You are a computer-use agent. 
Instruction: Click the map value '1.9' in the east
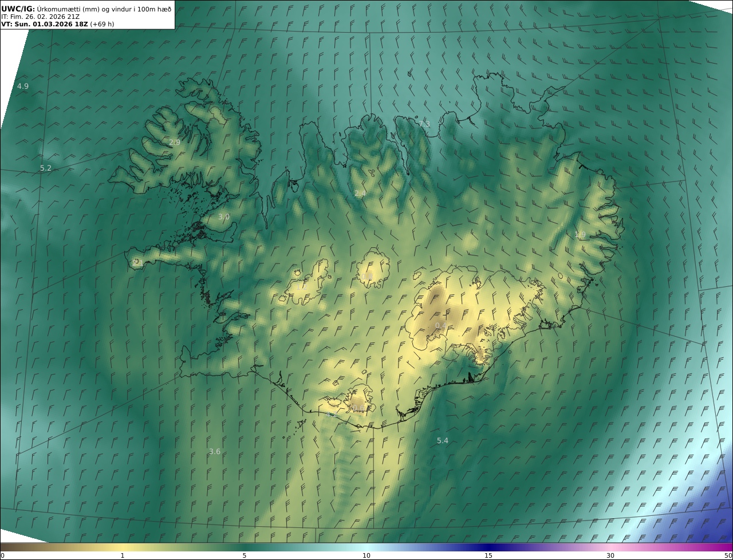coord(580,235)
